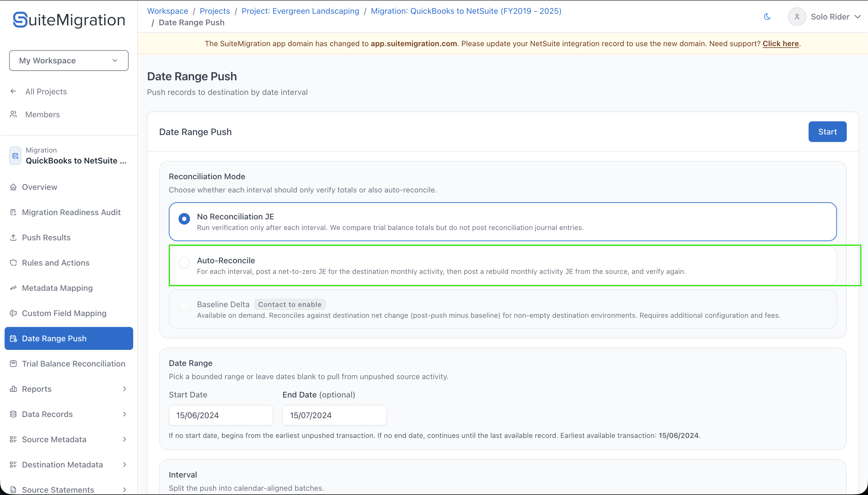Image resolution: width=868 pixels, height=495 pixels.
Task: Click the 'Click here' support link
Action: (x=780, y=44)
